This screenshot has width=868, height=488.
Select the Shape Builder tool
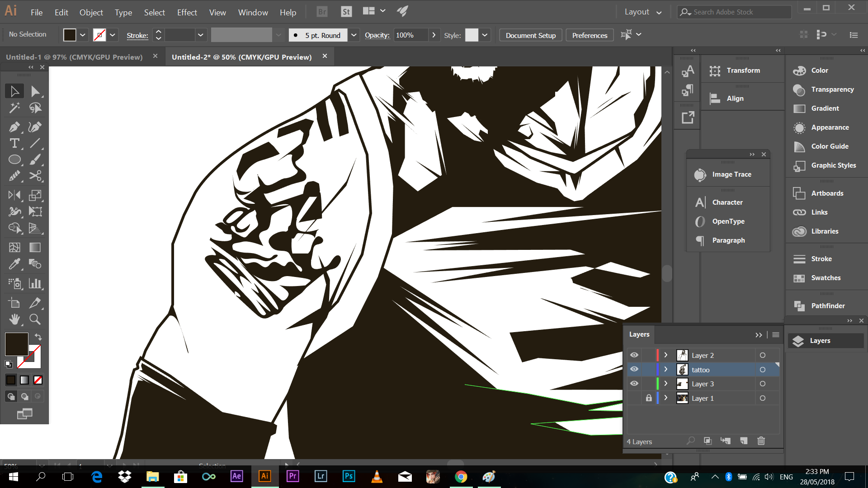coord(14,228)
